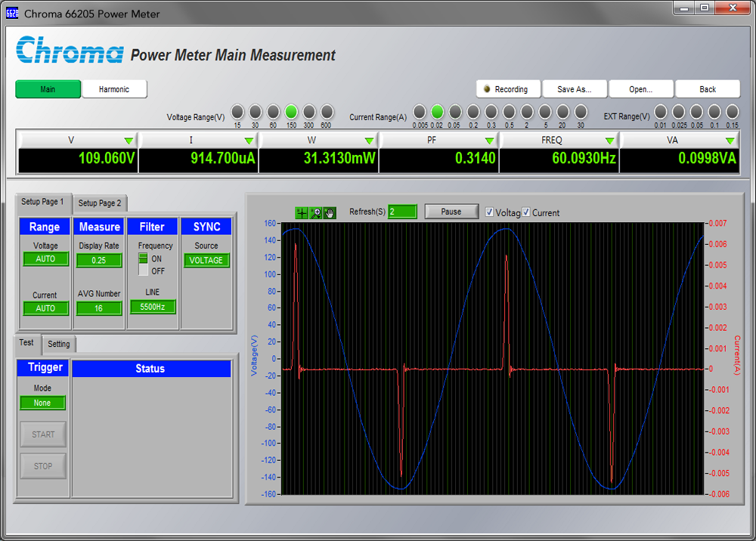Toggle the Current waveform checkbox
The height and width of the screenshot is (541, 756).
point(526,212)
